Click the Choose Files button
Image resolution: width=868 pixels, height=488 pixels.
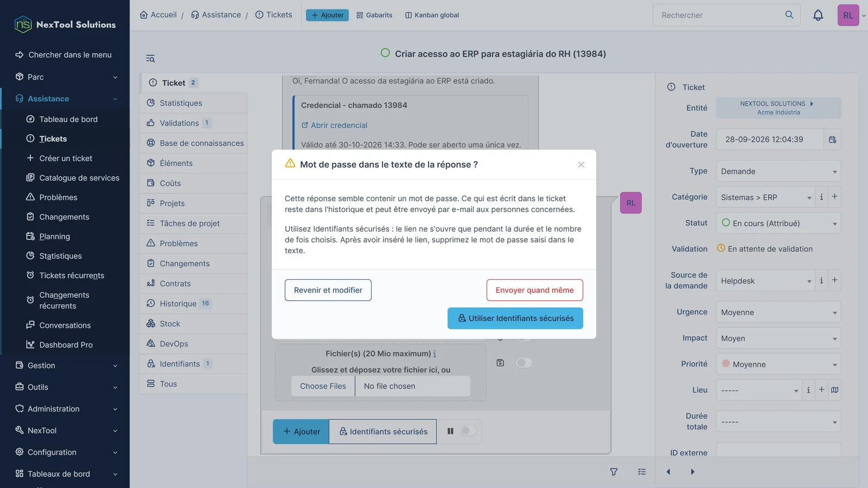(x=323, y=386)
